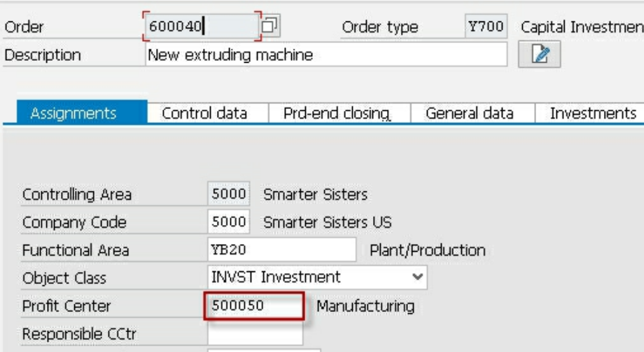
Task: Go to the General data tab
Action: tap(469, 113)
